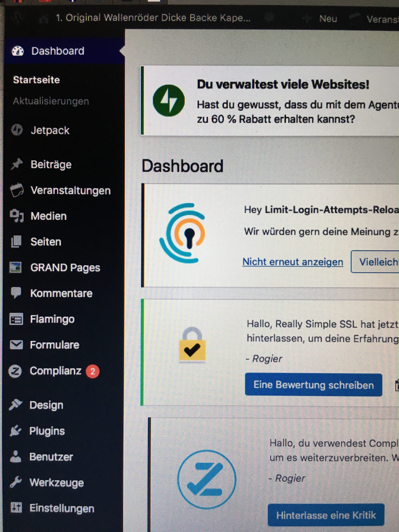Click the green Jetpack lightning logo
The height and width of the screenshot is (532, 399).
pos(169,101)
